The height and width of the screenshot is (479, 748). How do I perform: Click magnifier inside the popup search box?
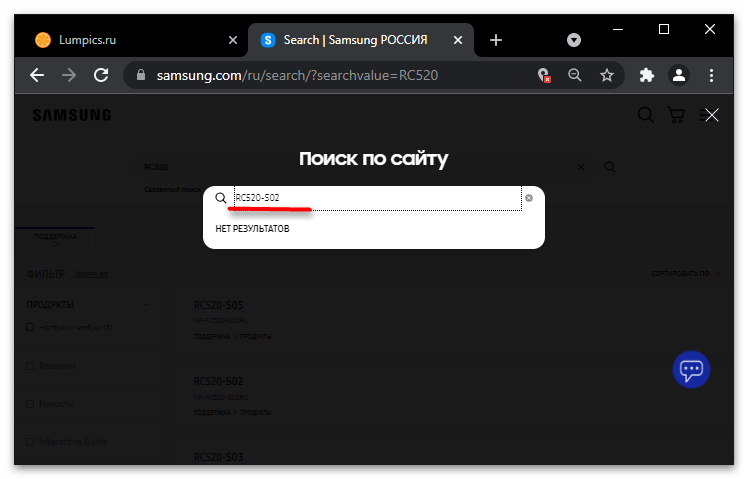(x=220, y=198)
